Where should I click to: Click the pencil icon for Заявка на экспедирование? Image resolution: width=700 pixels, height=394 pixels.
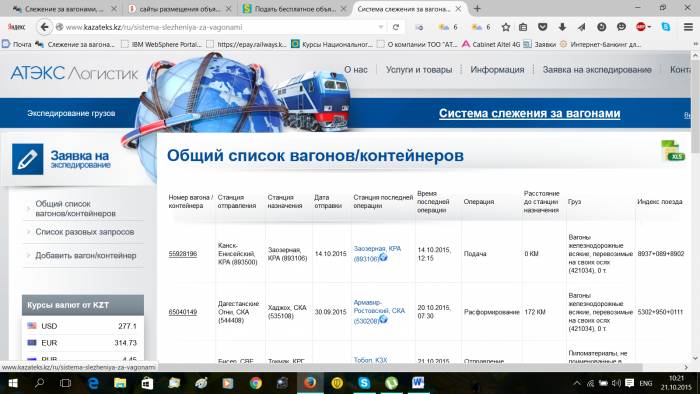(28, 159)
